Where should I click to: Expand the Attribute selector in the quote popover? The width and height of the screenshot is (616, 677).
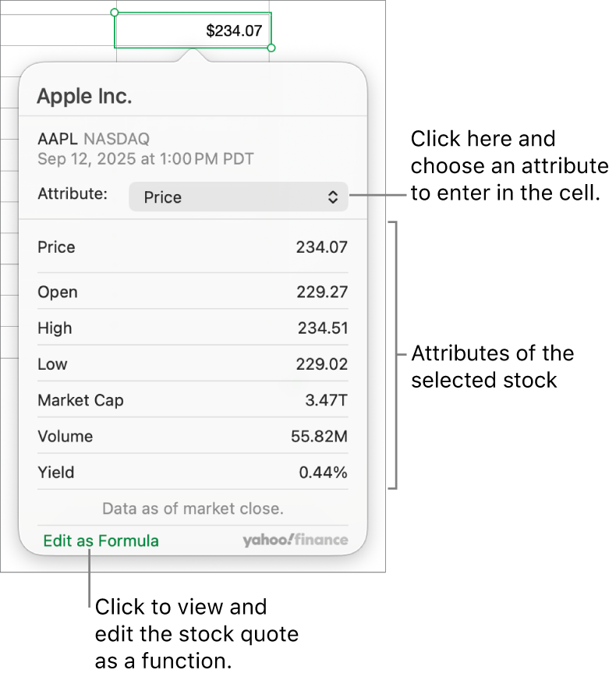239,197
